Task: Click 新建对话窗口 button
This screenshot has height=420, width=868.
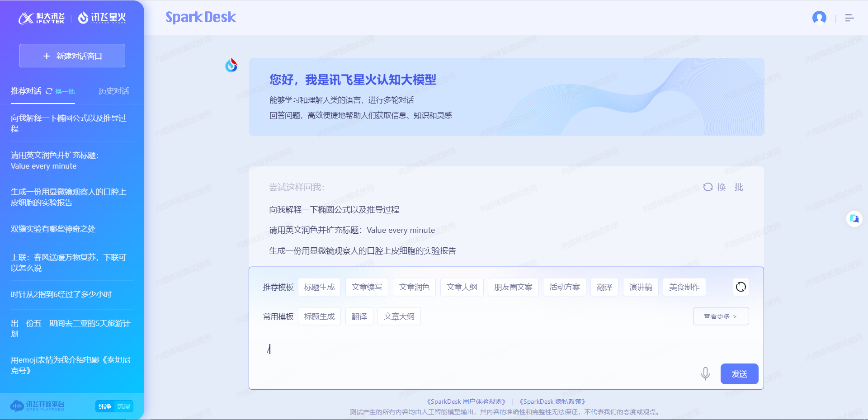Action: [72, 56]
